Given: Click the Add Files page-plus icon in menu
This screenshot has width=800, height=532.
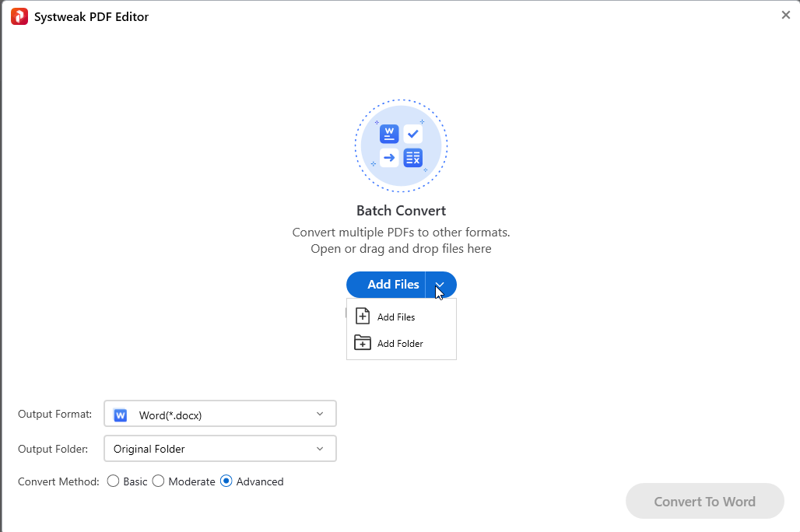Looking at the screenshot, I should [363, 317].
